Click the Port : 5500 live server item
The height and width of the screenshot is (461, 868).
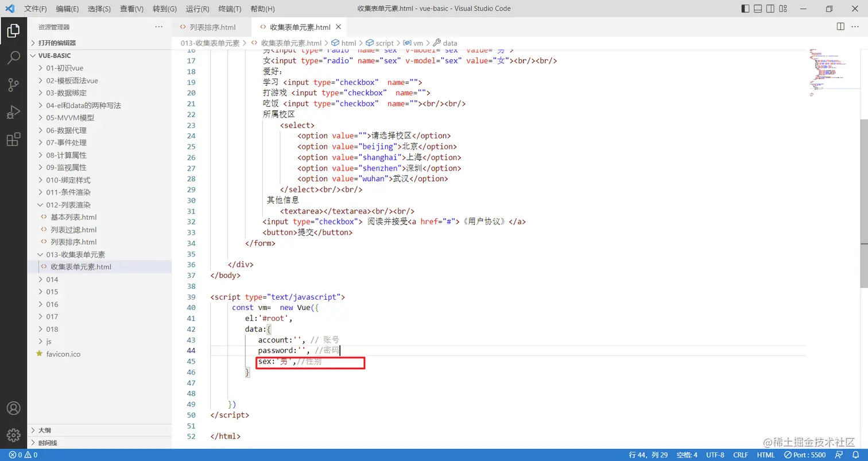[805, 455]
